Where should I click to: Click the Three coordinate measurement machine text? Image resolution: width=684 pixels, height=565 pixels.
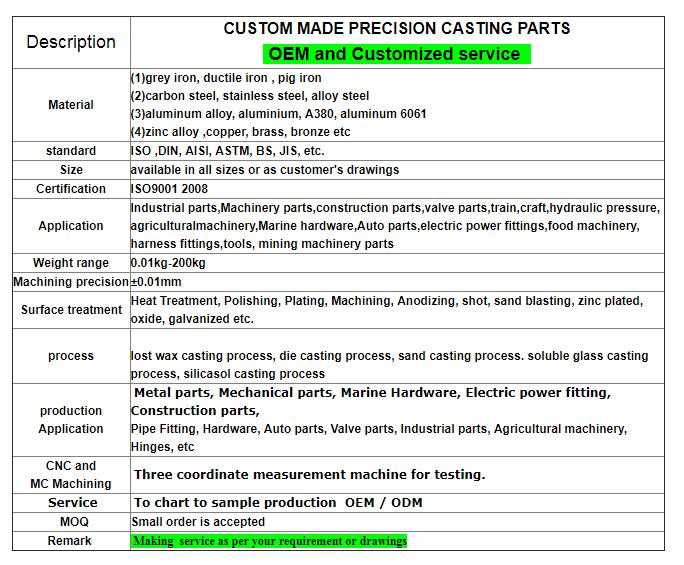coord(309,475)
